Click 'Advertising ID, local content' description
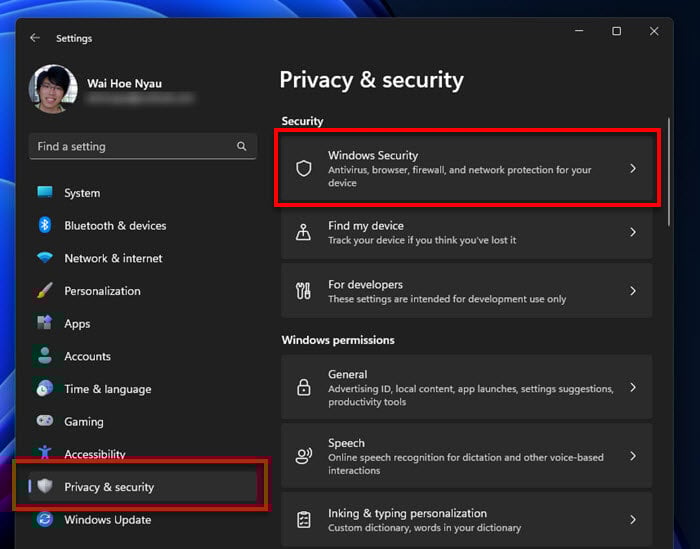700x549 pixels. pyautogui.click(x=471, y=395)
